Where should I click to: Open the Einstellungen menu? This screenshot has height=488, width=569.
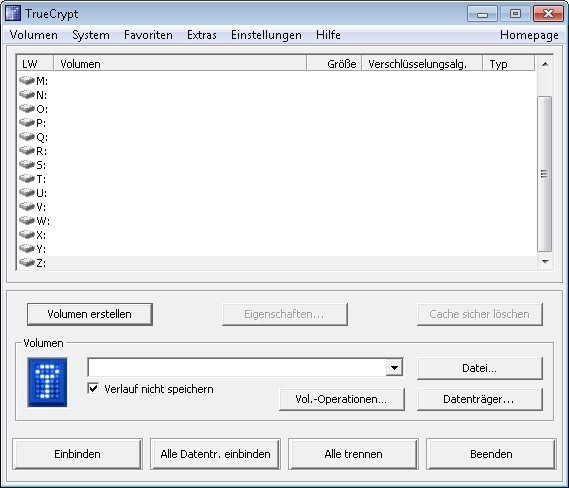266,35
